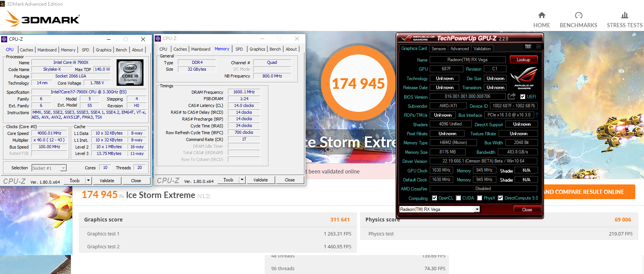Click the 3DMark logo
644x274 pixels.
pos(43,19)
